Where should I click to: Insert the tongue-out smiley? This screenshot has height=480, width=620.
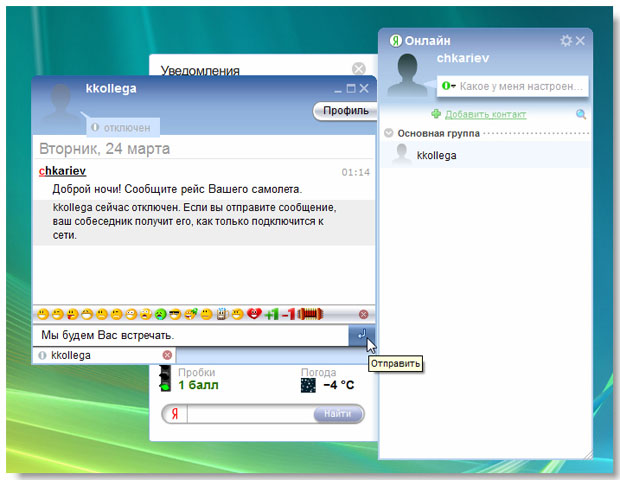[x=72, y=314]
